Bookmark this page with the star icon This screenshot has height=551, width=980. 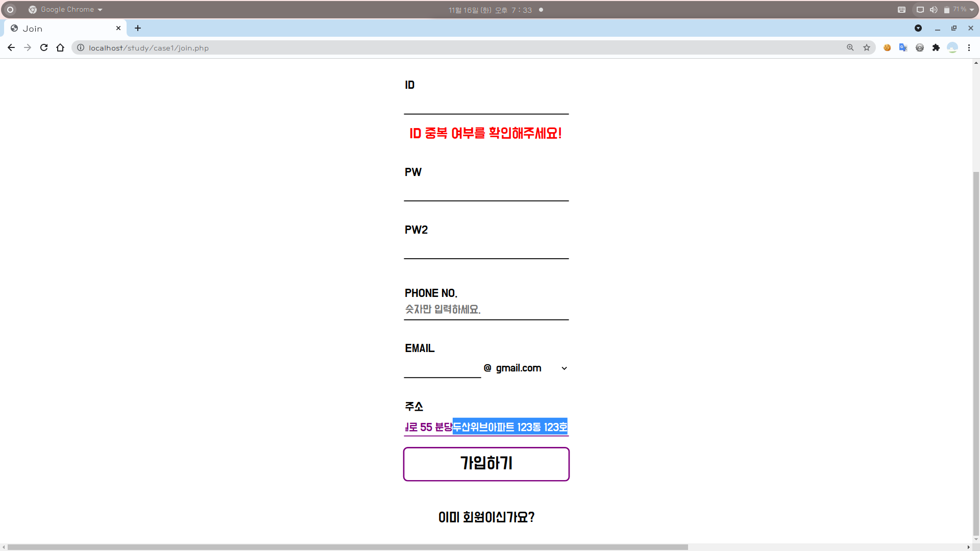tap(867, 47)
